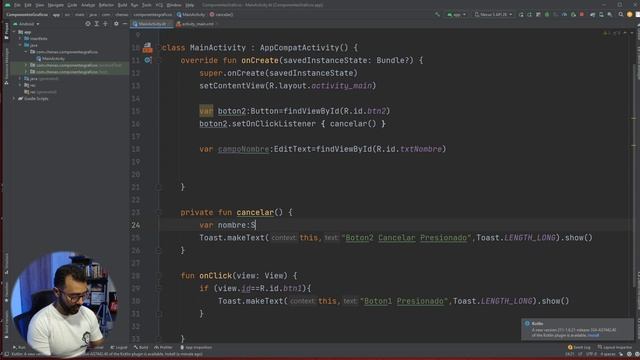This screenshot has height=360, width=640.
Task: Click the Make Project hammer icon
Action: coord(437,15)
